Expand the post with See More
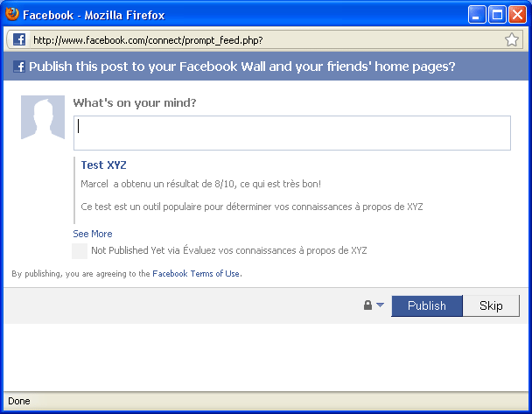Image resolution: width=532 pixels, height=414 pixels. [93, 234]
